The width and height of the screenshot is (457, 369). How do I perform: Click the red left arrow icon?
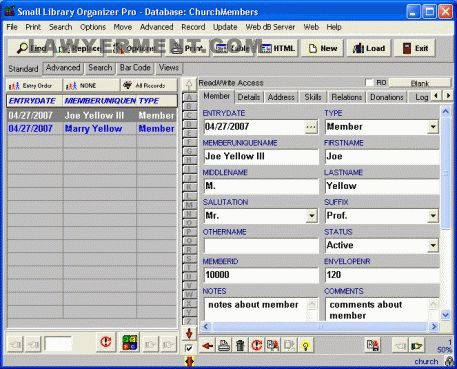(207, 346)
